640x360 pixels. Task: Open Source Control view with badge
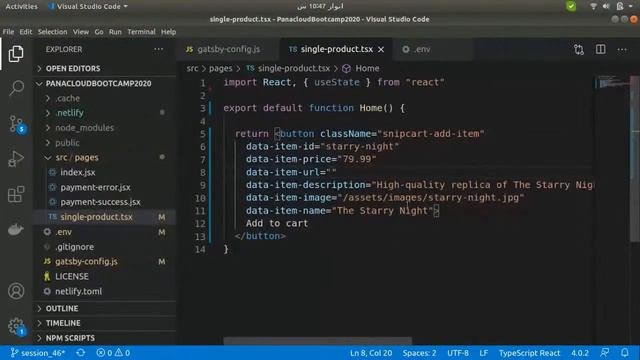pos(17,124)
